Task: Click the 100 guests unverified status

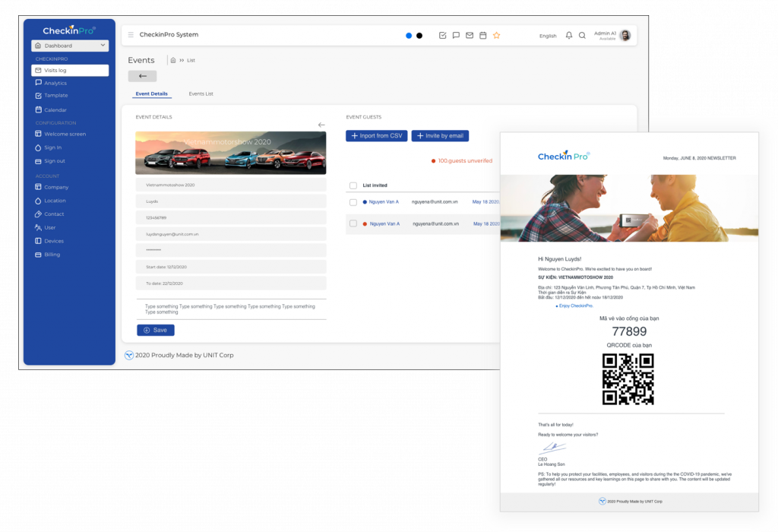Action: 462,161
